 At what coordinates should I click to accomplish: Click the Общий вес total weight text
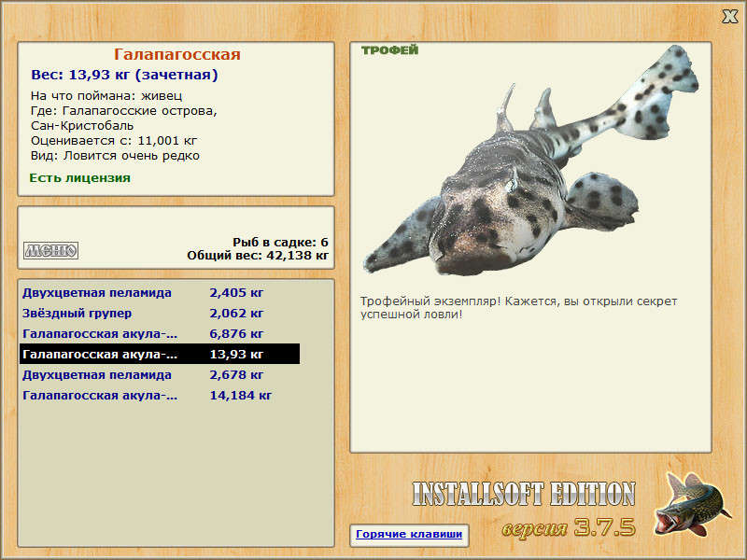[258, 256]
